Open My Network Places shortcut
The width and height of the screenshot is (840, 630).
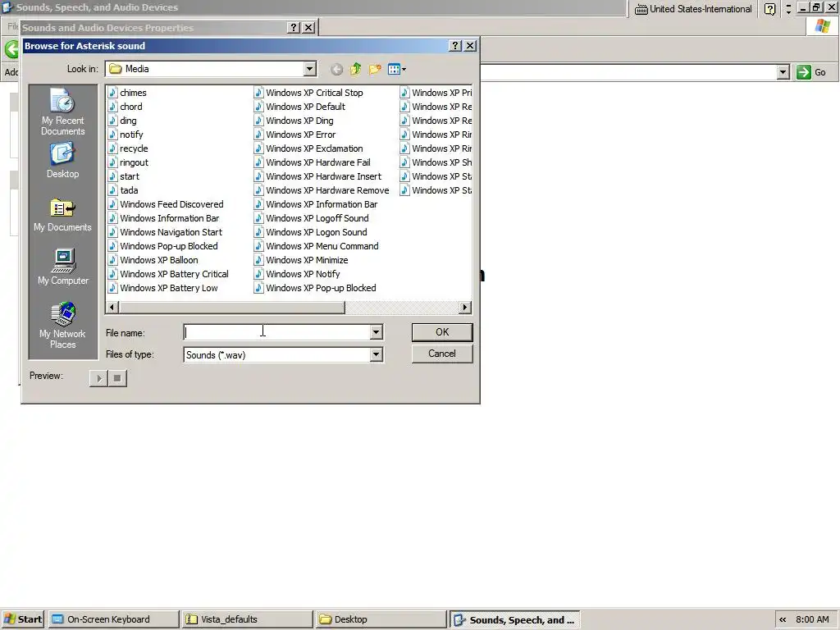pos(62,325)
